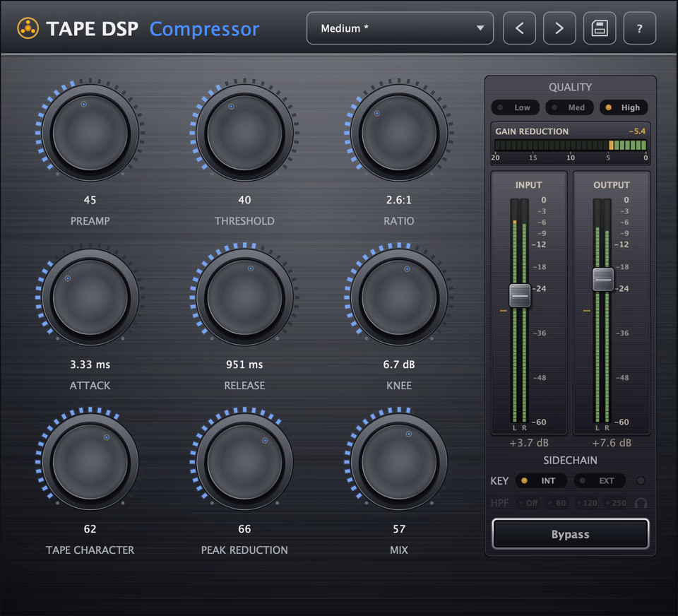This screenshot has height=616, width=678.
Task: Select EXT sidechain key
Action: tap(600, 480)
